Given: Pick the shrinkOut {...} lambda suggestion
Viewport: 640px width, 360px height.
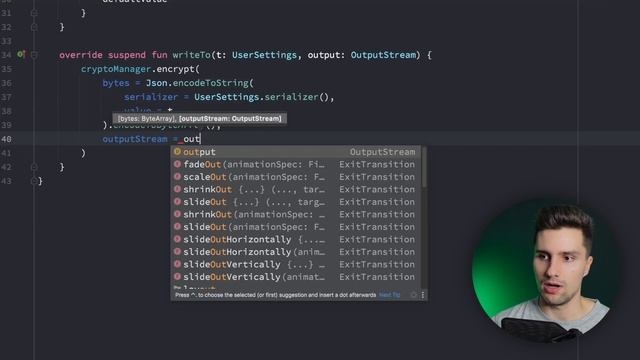Looking at the screenshot, I should pyautogui.click(x=297, y=189).
